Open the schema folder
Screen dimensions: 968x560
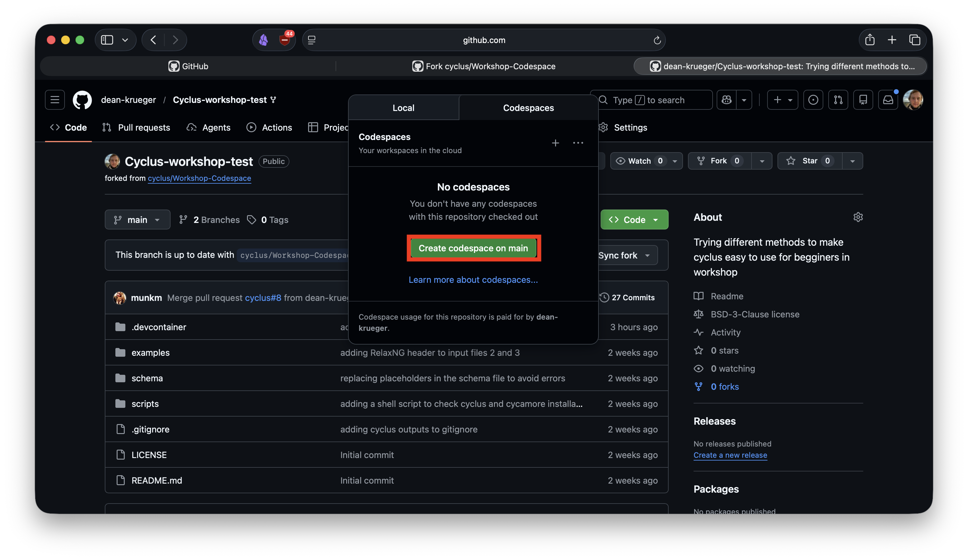pos(147,378)
